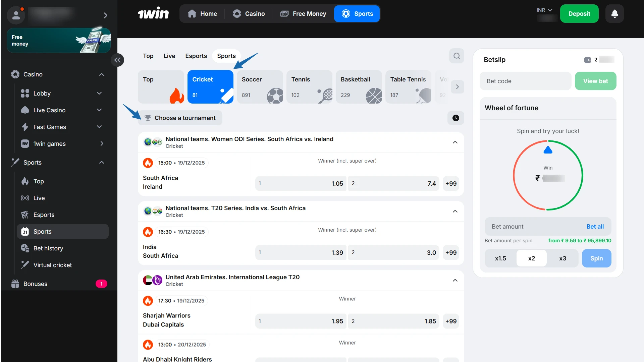Collapse the South Africa vs. Ireland section
The image size is (644, 362).
pyautogui.click(x=455, y=142)
